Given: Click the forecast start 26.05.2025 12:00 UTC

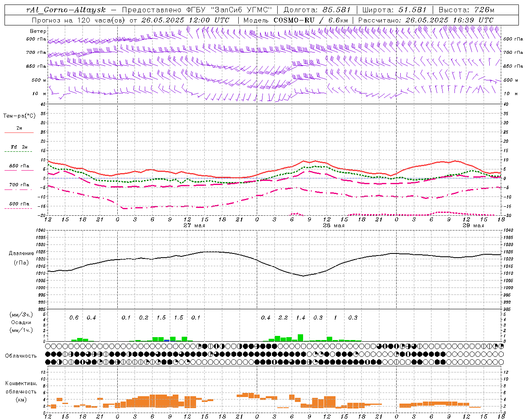Looking at the screenshot, I should [x=185, y=20].
